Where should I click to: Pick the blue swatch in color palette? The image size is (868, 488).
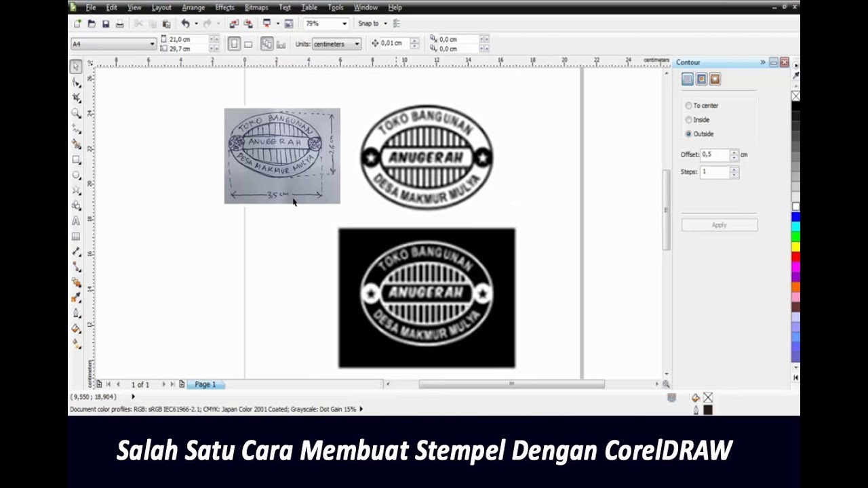coord(795,217)
